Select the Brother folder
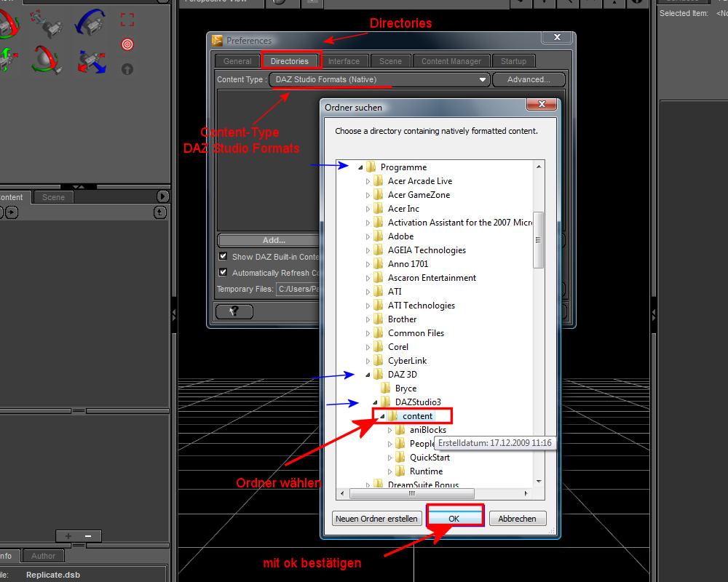This screenshot has width=728, height=582. (402, 319)
